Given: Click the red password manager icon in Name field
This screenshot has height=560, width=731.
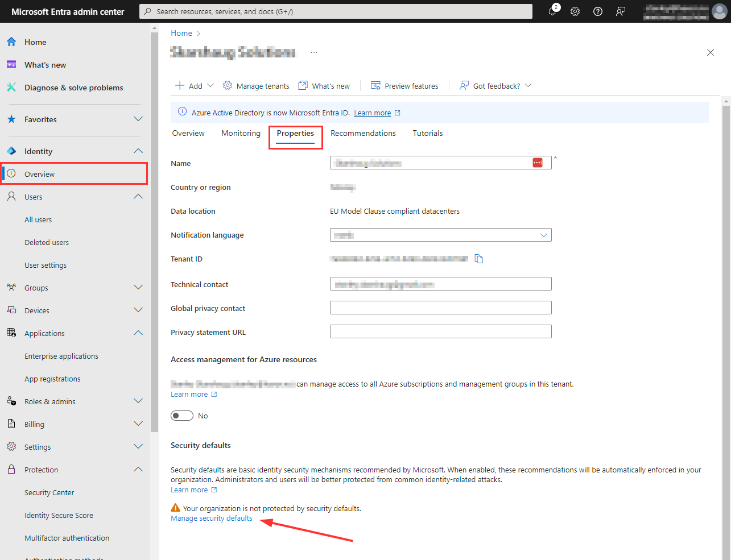Looking at the screenshot, I should click(x=538, y=163).
